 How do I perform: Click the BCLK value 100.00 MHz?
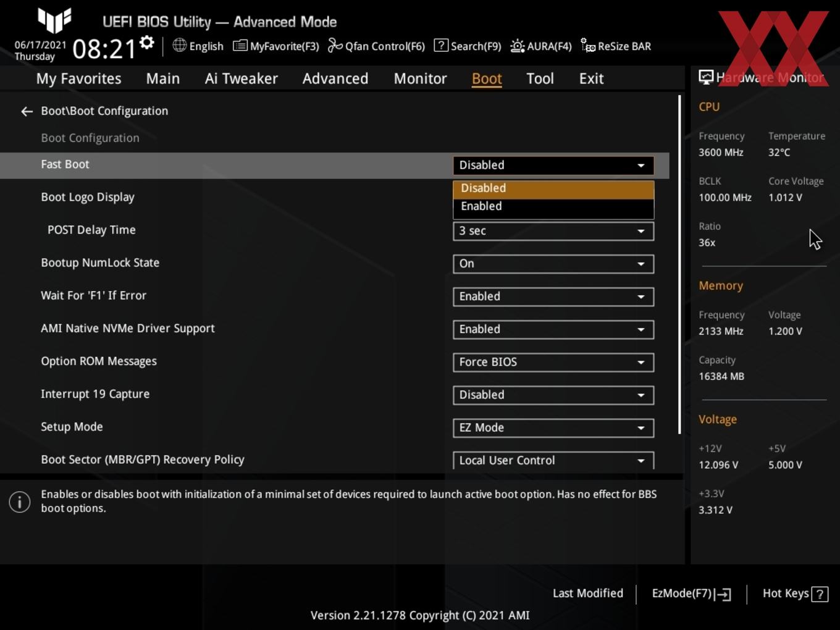click(x=725, y=198)
